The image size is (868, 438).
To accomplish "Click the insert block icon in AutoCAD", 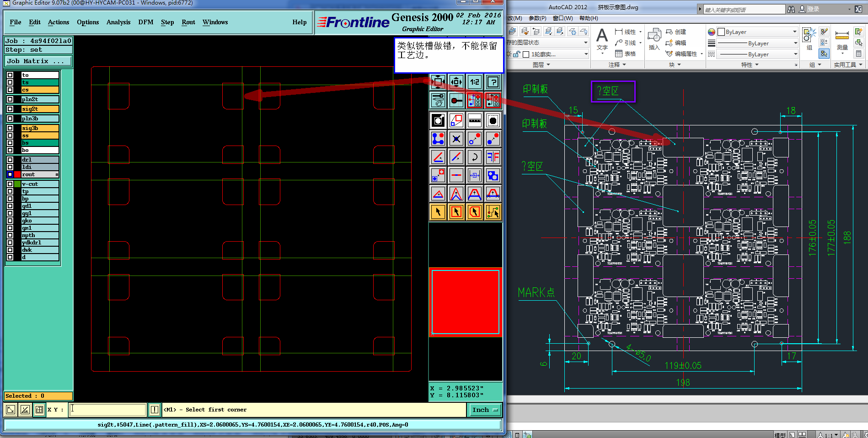I will click(x=654, y=35).
